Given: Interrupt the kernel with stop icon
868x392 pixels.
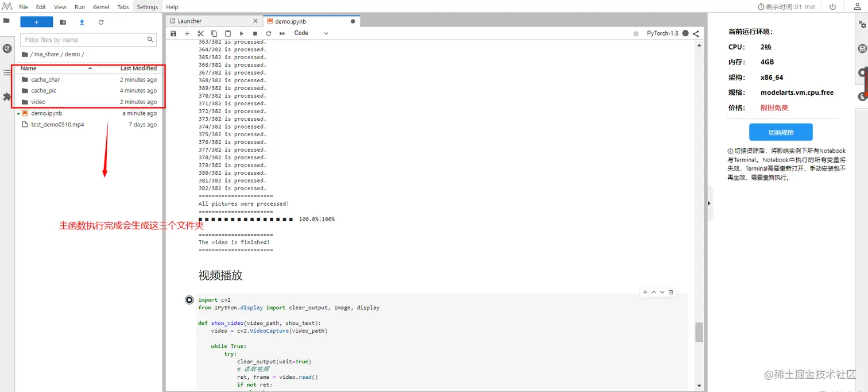Looking at the screenshot, I should click(255, 33).
